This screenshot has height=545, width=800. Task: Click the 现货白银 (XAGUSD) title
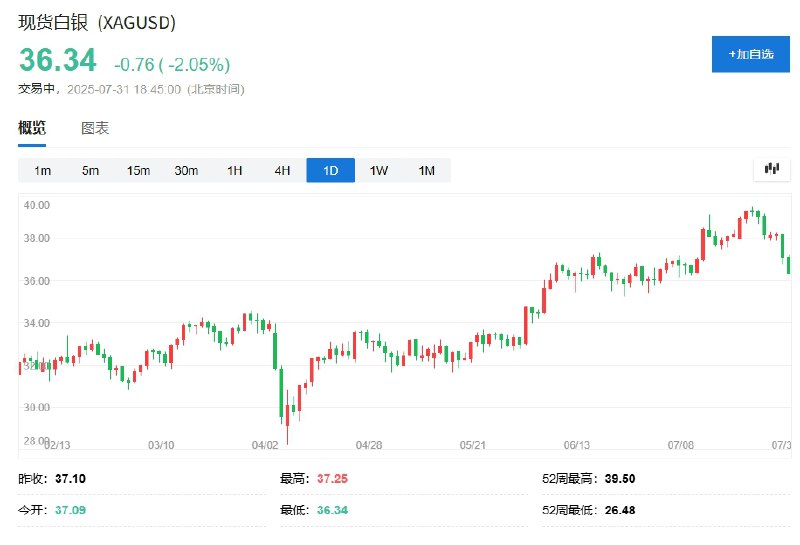[x=97, y=23]
